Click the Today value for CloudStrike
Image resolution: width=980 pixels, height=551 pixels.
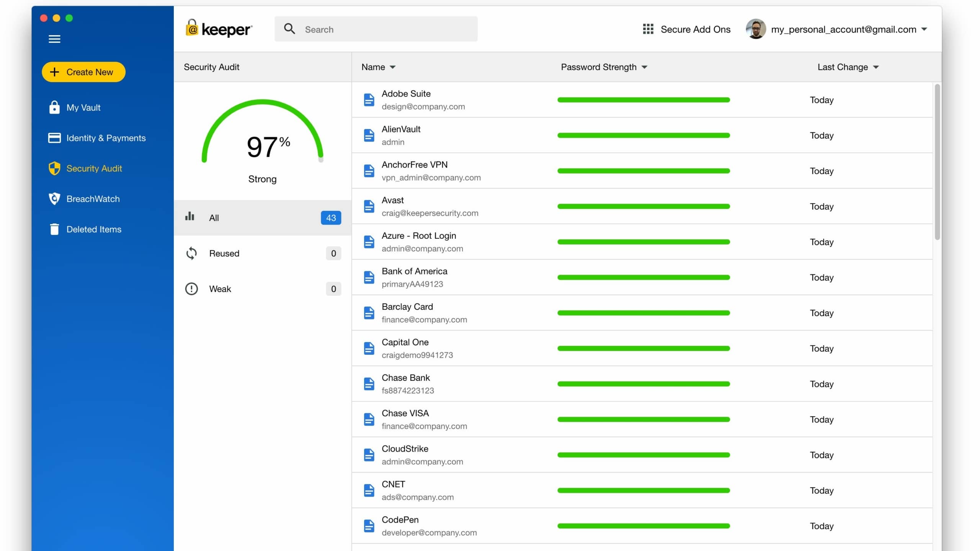click(822, 455)
